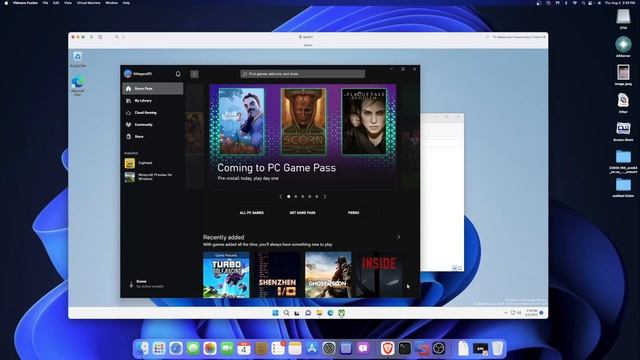Open Microsoft Edge desktop shortcut
The image size is (640, 360).
pos(78,85)
